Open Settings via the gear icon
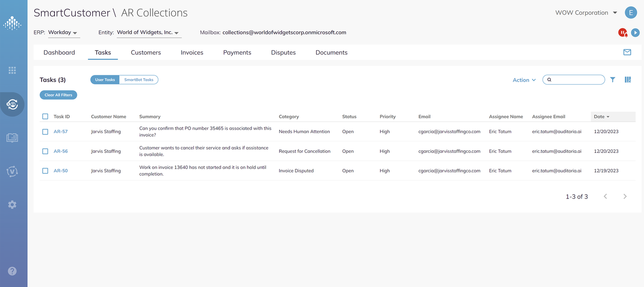This screenshot has height=287, width=644. click(x=12, y=204)
